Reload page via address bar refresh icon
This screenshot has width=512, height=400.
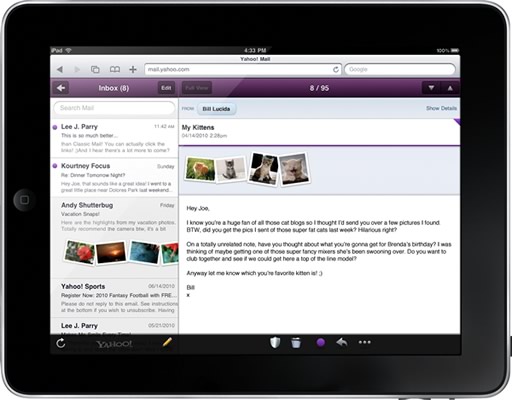tap(336, 69)
